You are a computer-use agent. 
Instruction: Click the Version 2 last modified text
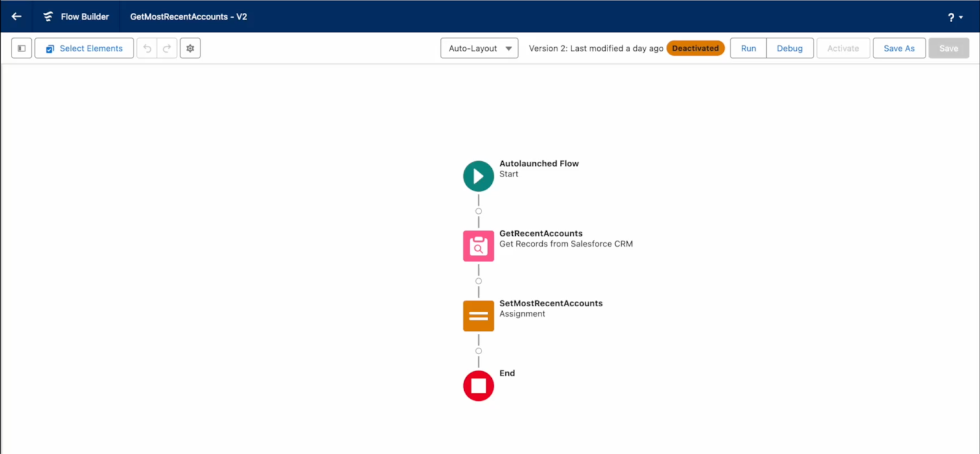pyautogui.click(x=596, y=48)
